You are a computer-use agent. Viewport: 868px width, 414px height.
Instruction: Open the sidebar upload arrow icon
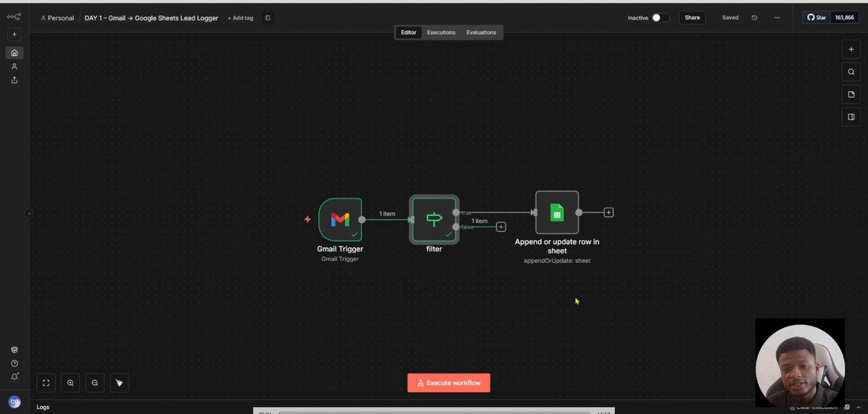[x=14, y=80]
